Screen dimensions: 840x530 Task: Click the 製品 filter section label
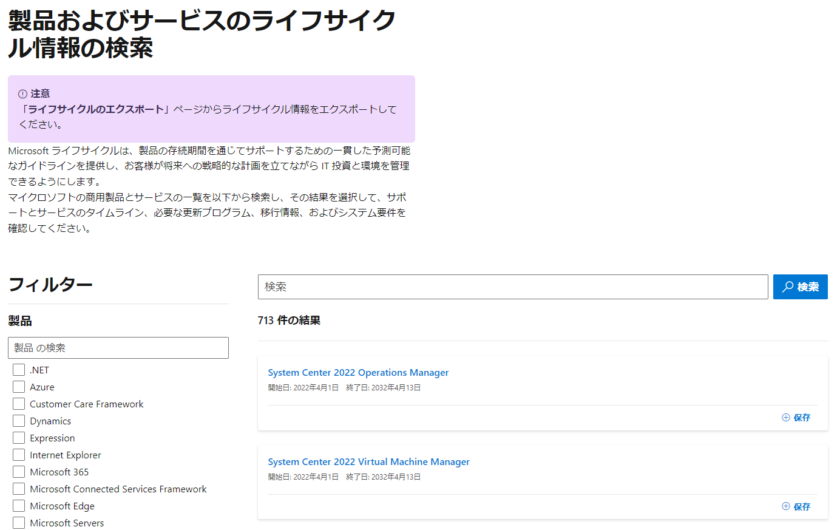tap(20, 321)
